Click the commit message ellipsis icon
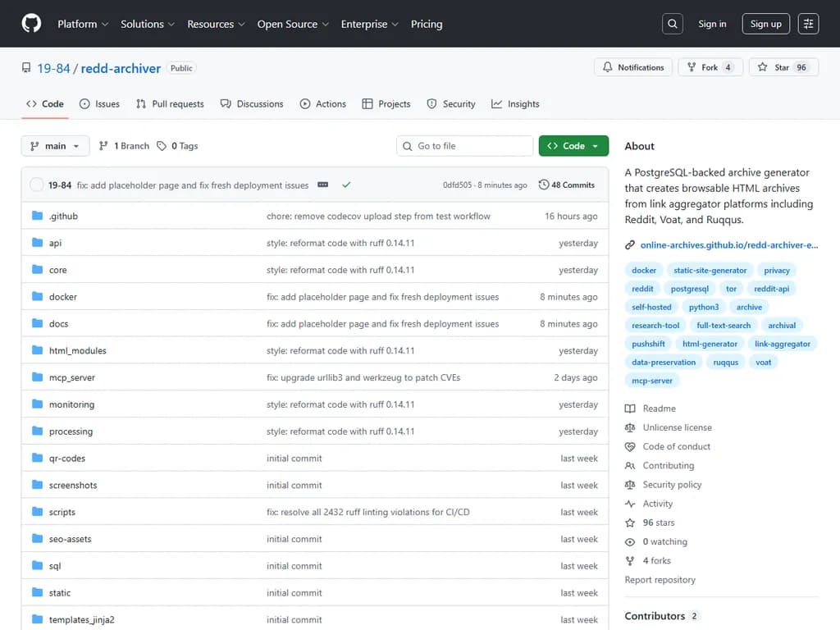The width and height of the screenshot is (840, 630). pos(323,185)
